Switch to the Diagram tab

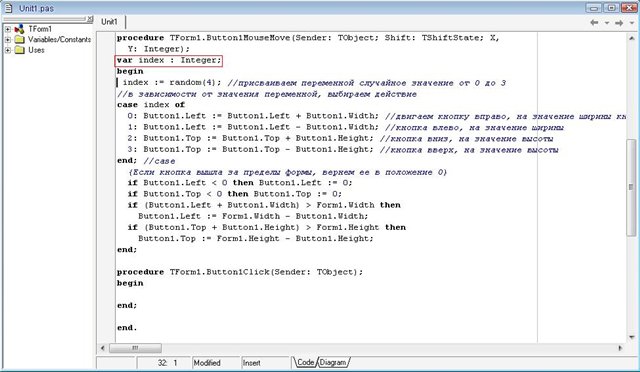pyautogui.click(x=333, y=362)
